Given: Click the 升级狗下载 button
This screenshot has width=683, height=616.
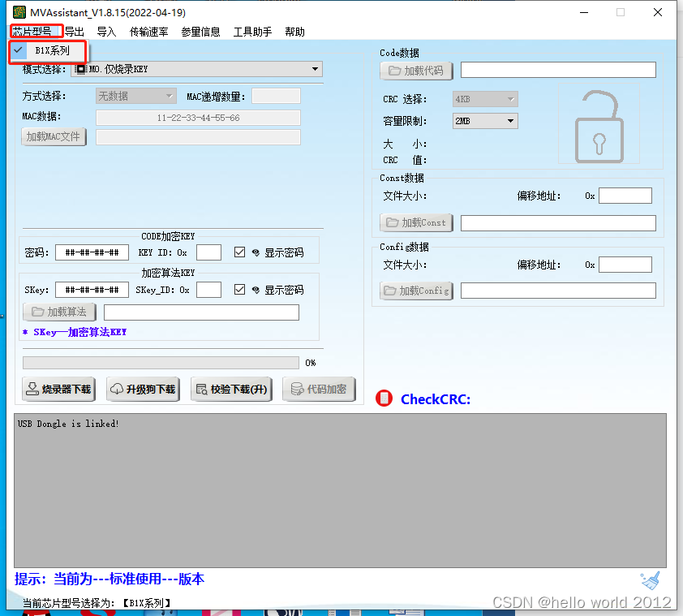Looking at the screenshot, I should tap(144, 389).
